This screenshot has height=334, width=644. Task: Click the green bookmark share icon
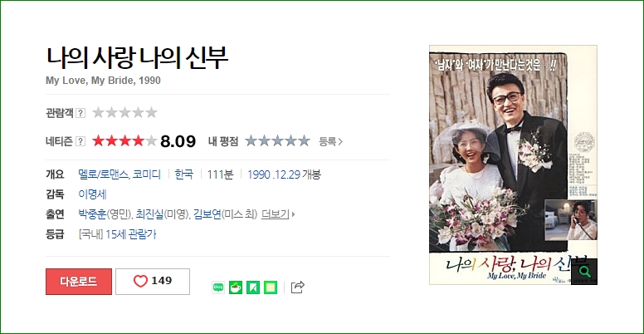[x=253, y=287]
